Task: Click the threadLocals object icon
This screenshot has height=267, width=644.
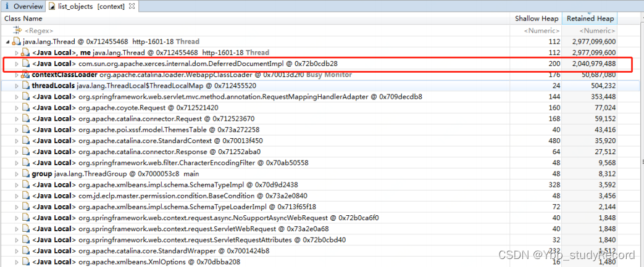Action: pos(25,86)
